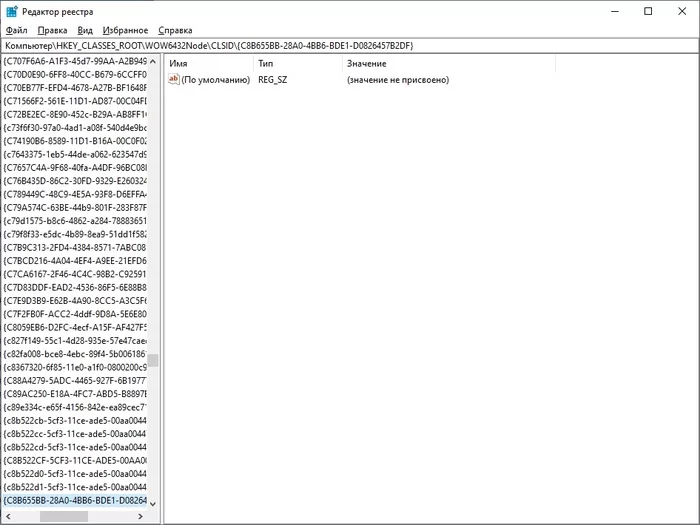Image resolution: width=700 pixels, height=525 pixels.
Task: Select the {C7BCD216-4A04-4EF4 key in tree
Action: pos(74,260)
